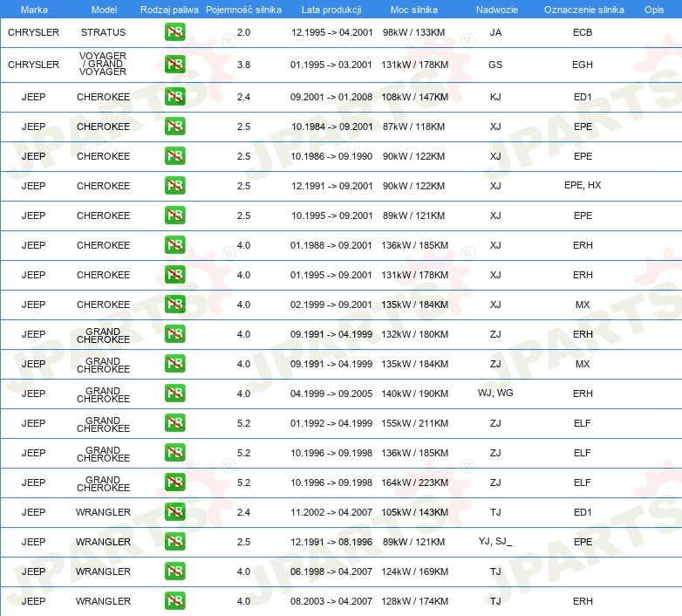Click body code KJ

[495, 97]
